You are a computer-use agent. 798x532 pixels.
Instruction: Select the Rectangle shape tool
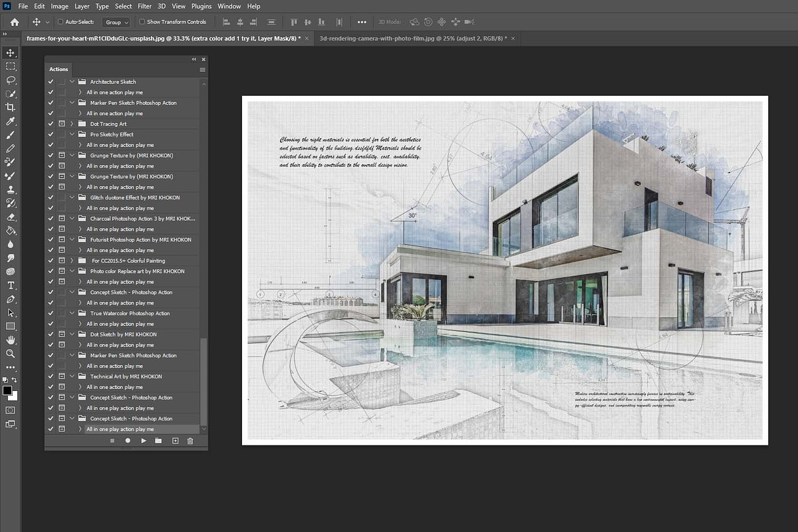click(x=10, y=326)
